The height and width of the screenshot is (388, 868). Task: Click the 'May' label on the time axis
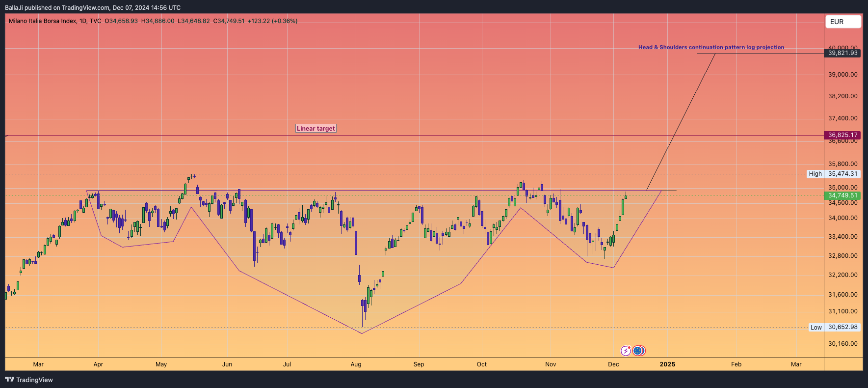[x=161, y=364]
